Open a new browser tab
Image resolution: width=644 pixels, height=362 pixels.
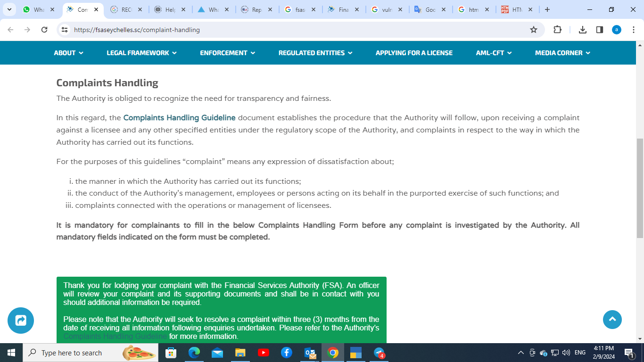pyautogui.click(x=547, y=9)
